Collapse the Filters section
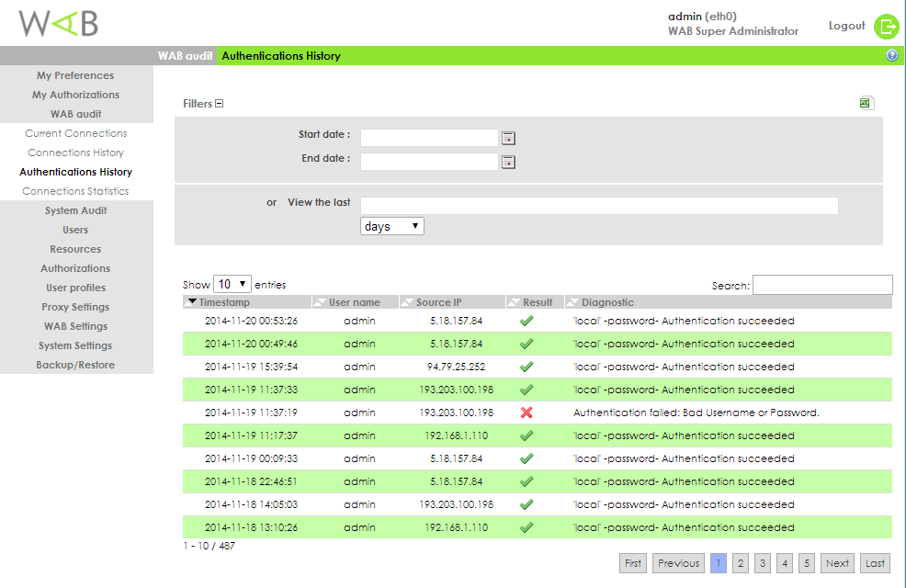 pyautogui.click(x=219, y=104)
